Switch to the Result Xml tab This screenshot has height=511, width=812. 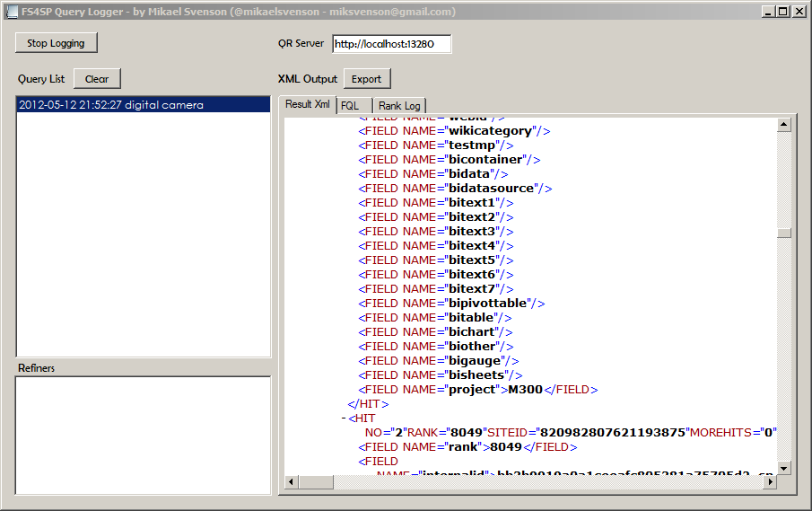(308, 104)
